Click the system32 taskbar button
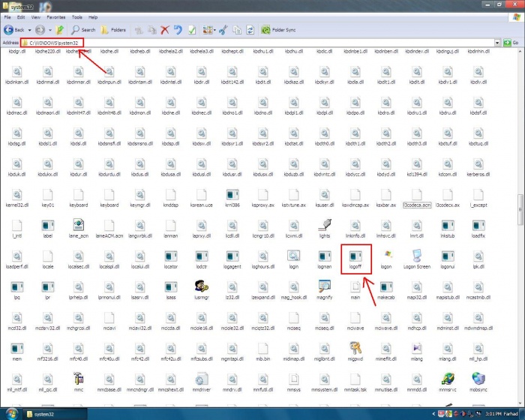The width and height of the screenshot is (525, 420). 55,414
